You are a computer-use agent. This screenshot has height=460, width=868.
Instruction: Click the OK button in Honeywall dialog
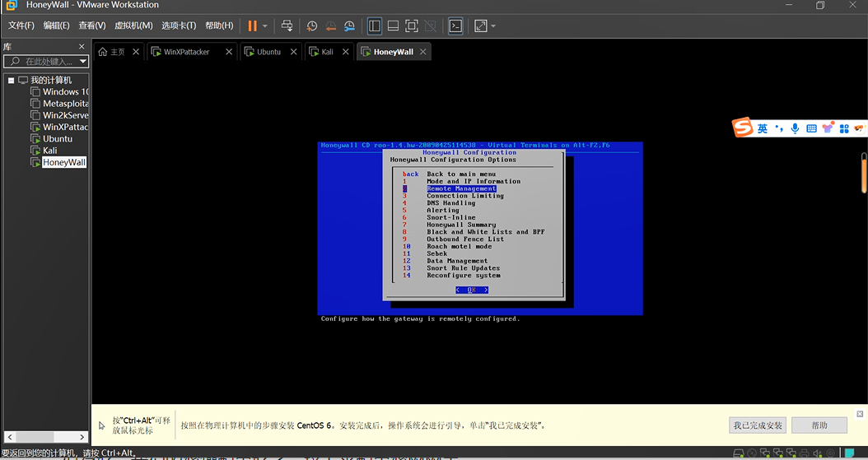[x=472, y=290]
